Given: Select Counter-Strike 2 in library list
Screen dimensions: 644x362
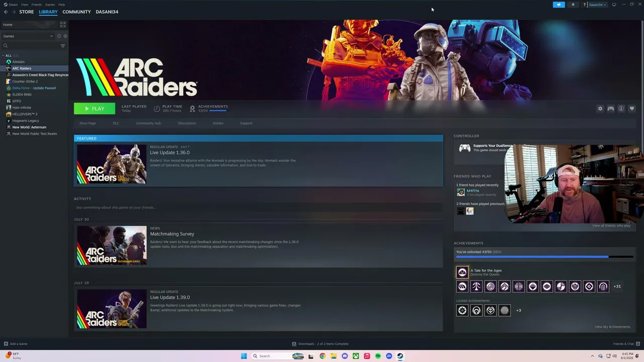Looking at the screenshot, I should pyautogui.click(x=25, y=81).
